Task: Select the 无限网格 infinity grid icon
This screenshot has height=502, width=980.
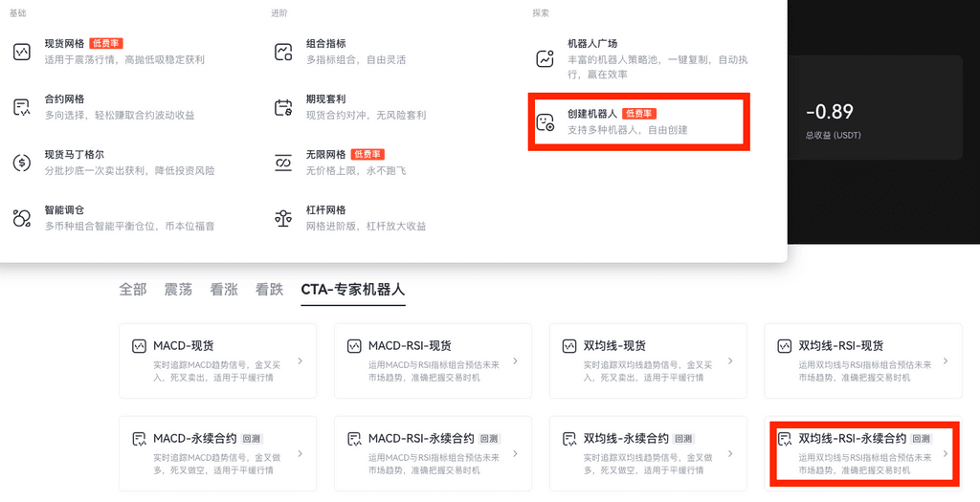Action: pos(283,163)
